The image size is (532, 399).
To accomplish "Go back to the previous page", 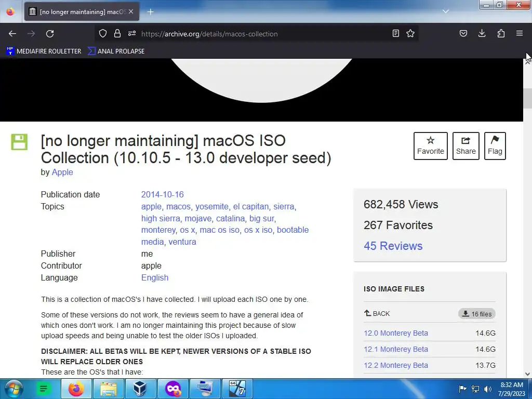I will click(12, 34).
